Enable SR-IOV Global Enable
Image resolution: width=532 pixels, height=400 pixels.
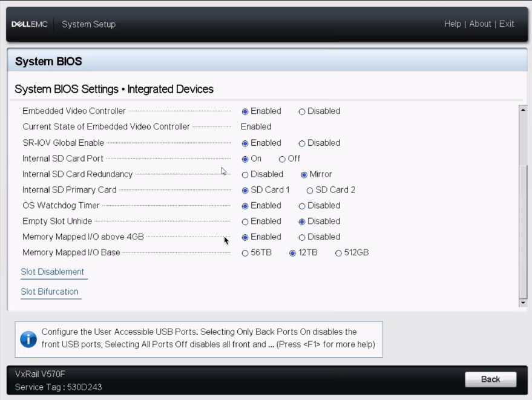coord(245,143)
